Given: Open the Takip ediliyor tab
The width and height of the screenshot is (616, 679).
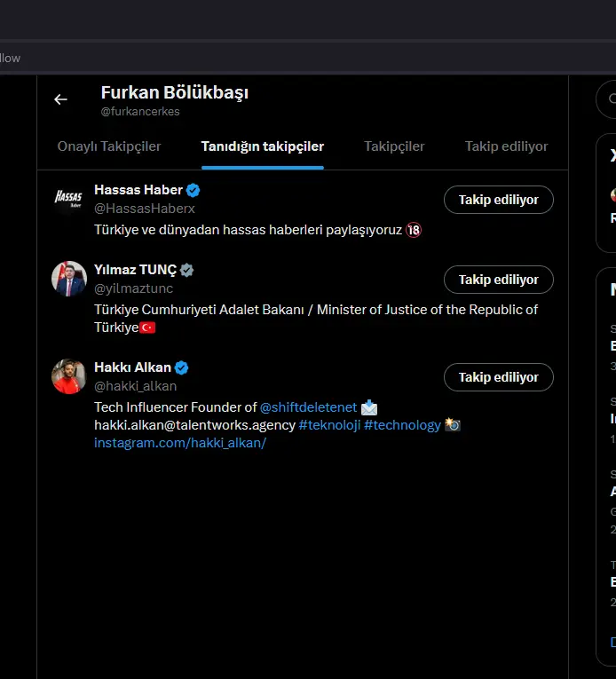Looking at the screenshot, I should point(507,146).
